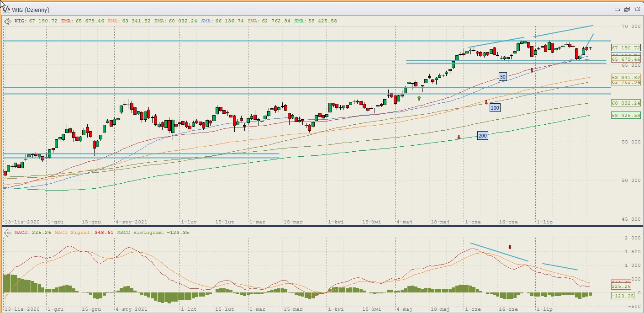Screen dimensions: 644x313
Task: Click the red down arrow above the MACD line
Action: [x=510, y=247]
